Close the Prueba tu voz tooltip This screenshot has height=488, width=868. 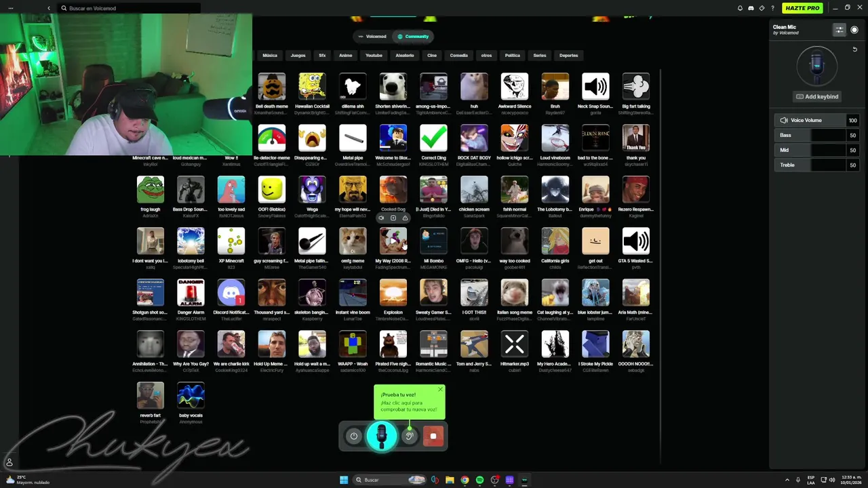[x=440, y=390]
